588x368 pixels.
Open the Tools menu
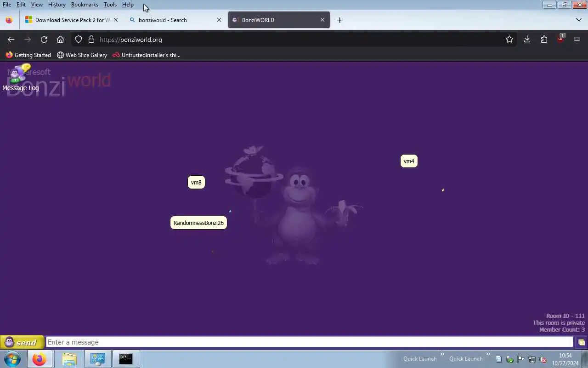110,5
